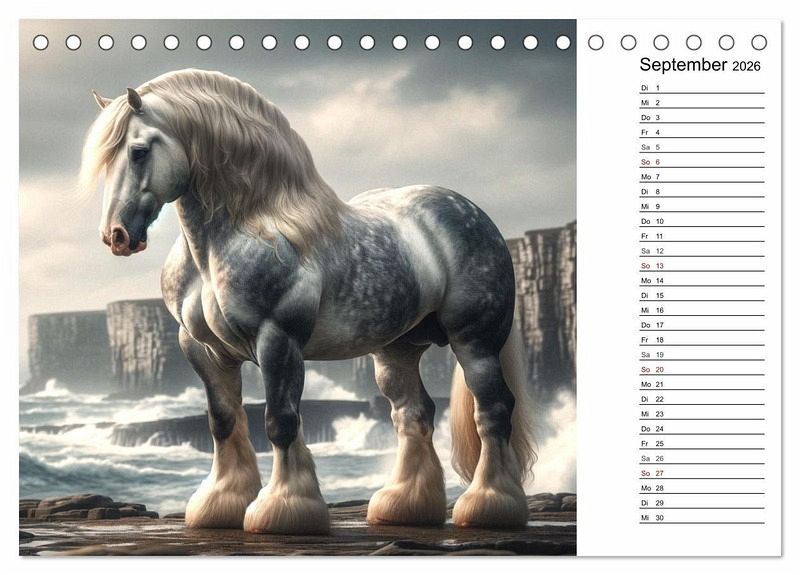The height and width of the screenshot is (575, 800).
Task: Select the Fr 11 date row
Action: point(701,236)
